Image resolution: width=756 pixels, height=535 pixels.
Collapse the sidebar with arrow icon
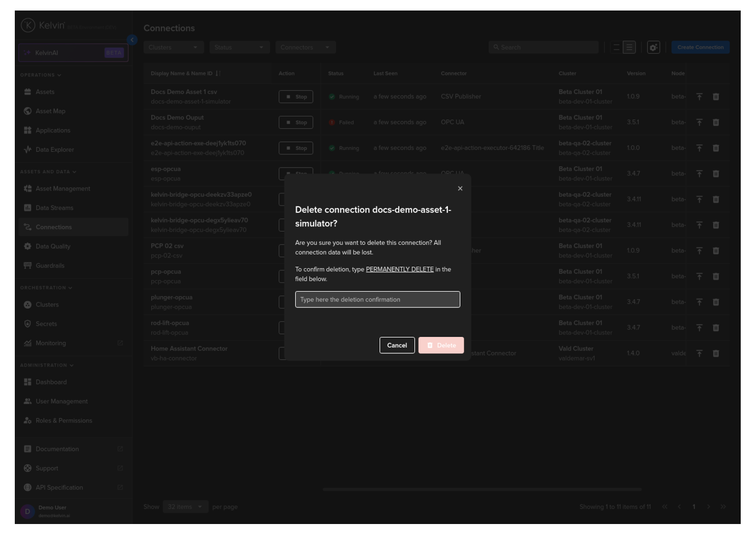pyautogui.click(x=132, y=40)
